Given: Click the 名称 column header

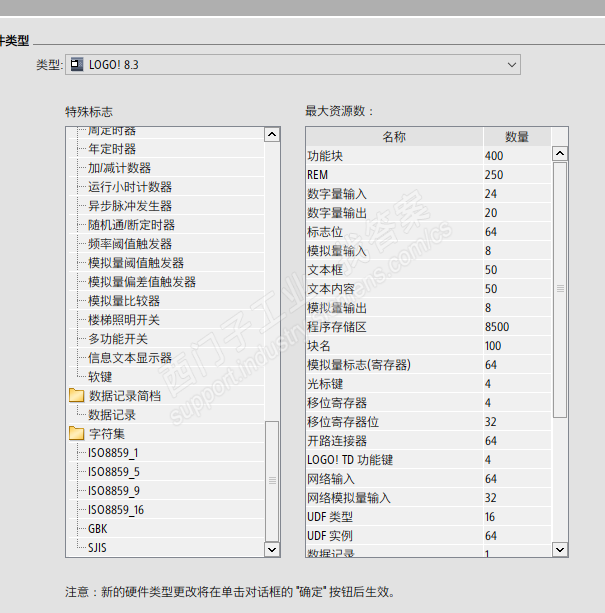Looking at the screenshot, I should tap(394, 137).
